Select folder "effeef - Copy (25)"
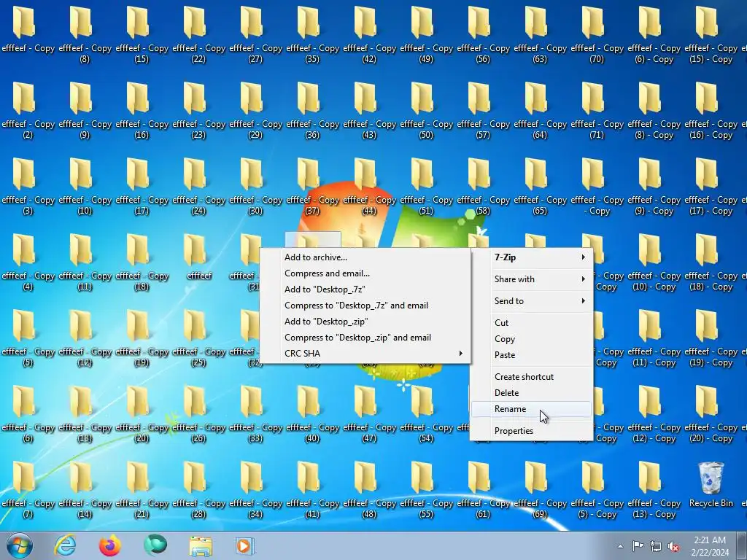The image size is (747, 560). click(x=198, y=338)
